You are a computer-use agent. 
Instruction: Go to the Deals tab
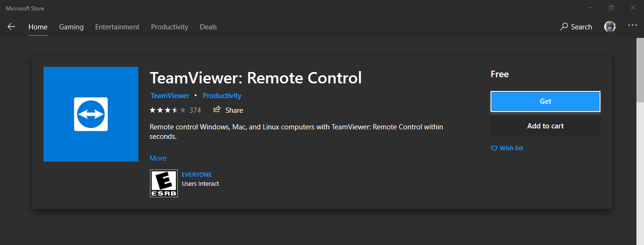pos(208,27)
